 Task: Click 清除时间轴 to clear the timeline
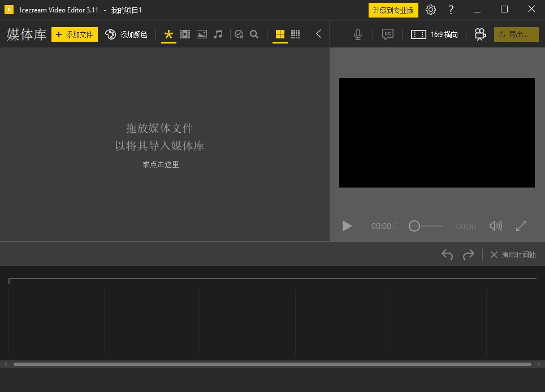(517, 255)
